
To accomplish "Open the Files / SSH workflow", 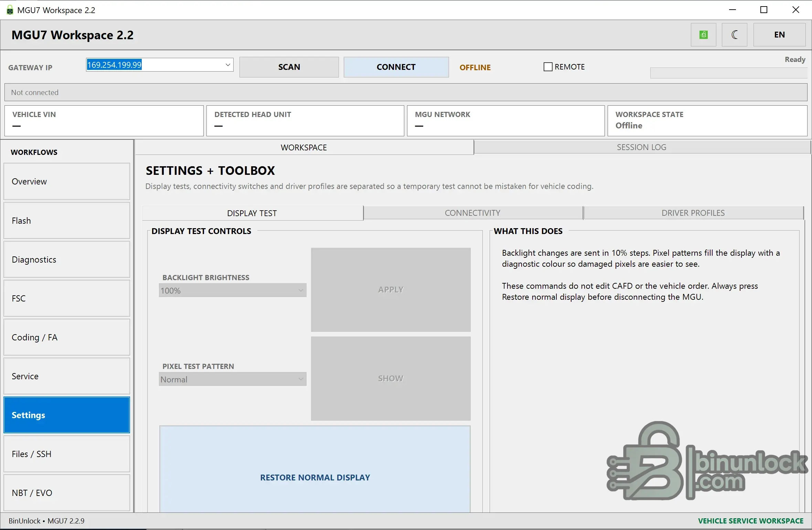I will tap(67, 454).
